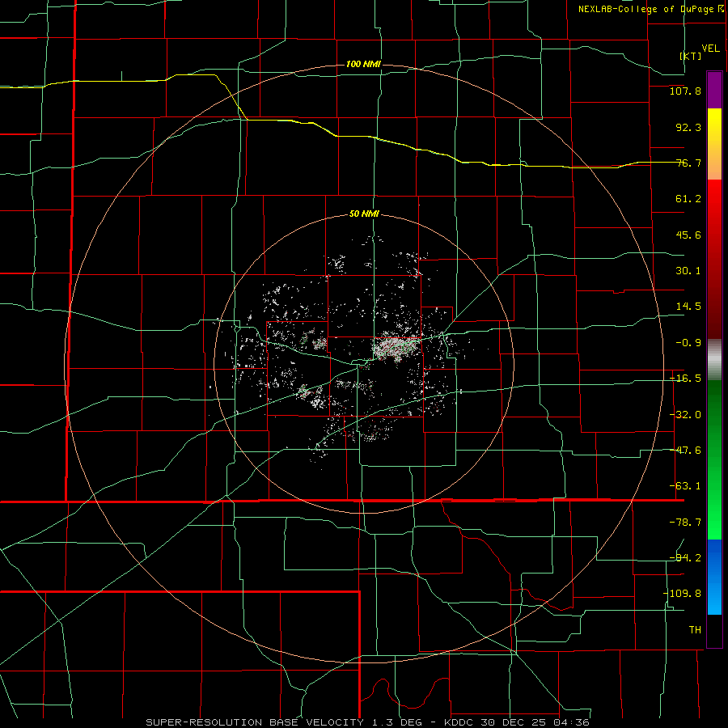The height and width of the screenshot is (728, 728).
Task: Click the 45.6 velocity scale value
Action: point(688,235)
